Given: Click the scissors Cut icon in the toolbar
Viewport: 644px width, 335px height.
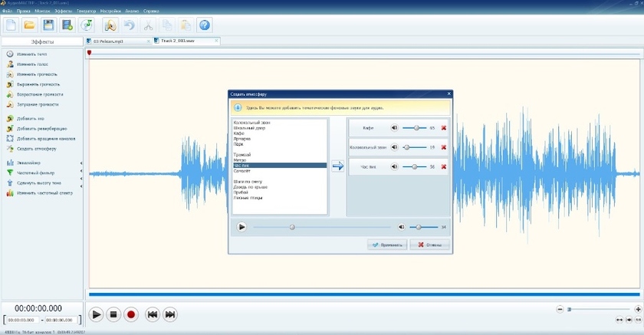Looking at the screenshot, I should coord(148,25).
